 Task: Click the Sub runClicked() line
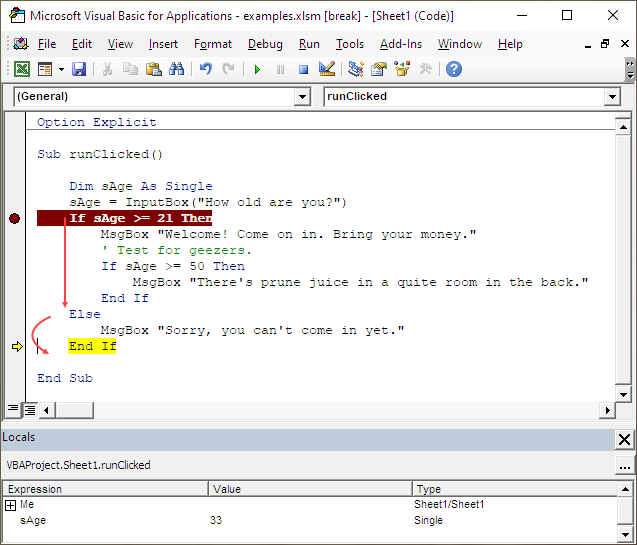click(x=100, y=154)
